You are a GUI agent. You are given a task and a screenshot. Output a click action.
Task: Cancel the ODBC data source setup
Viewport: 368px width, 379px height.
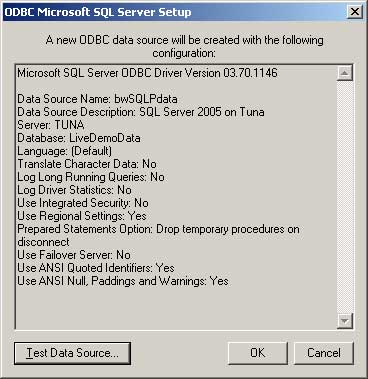tap(324, 353)
